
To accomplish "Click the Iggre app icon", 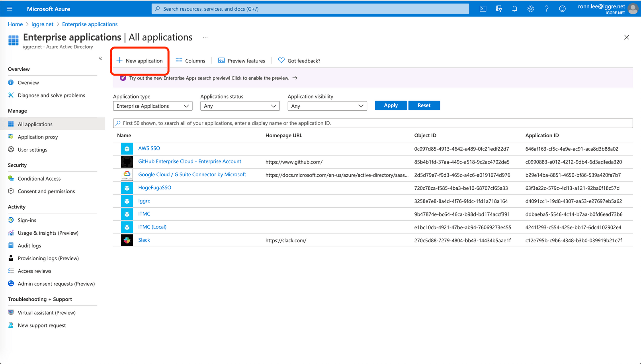I will [127, 201].
